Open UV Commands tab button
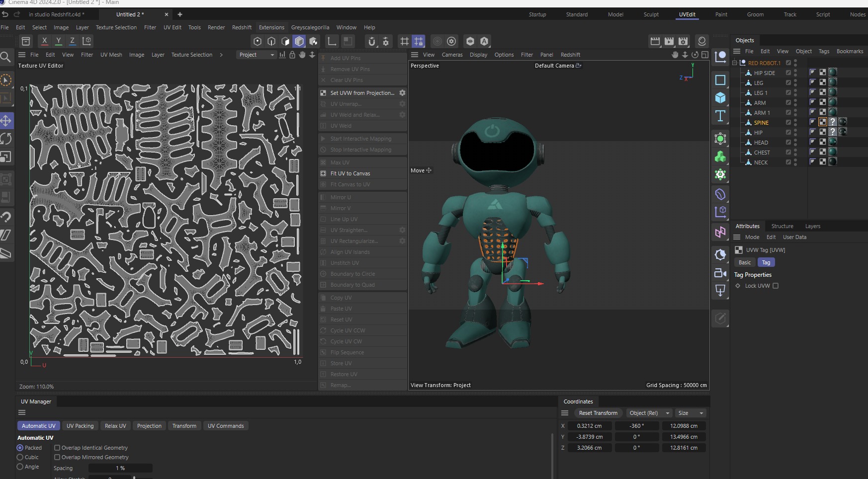Image resolution: width=868 pixels, height=479 pixels. pyautogui.click(x=226, y=426)
